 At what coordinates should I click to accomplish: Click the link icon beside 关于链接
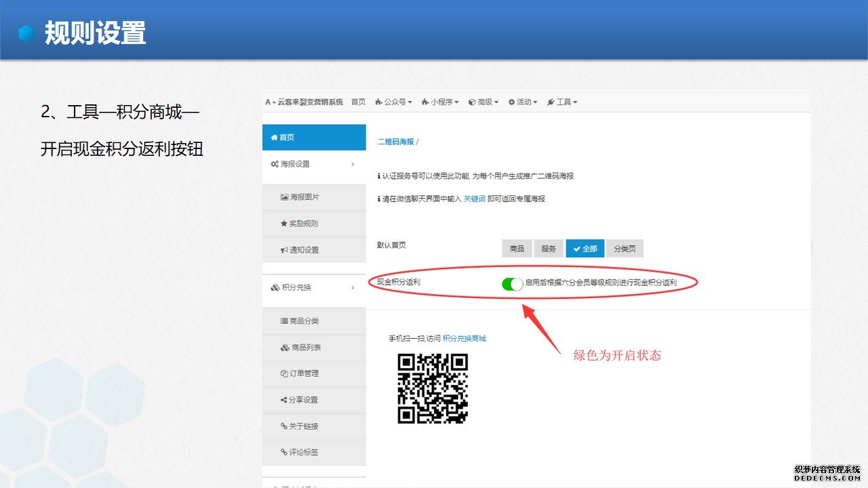284,426
